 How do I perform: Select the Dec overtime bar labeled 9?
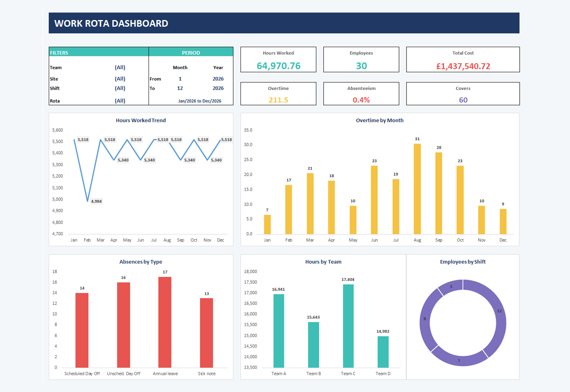point(503,221)
